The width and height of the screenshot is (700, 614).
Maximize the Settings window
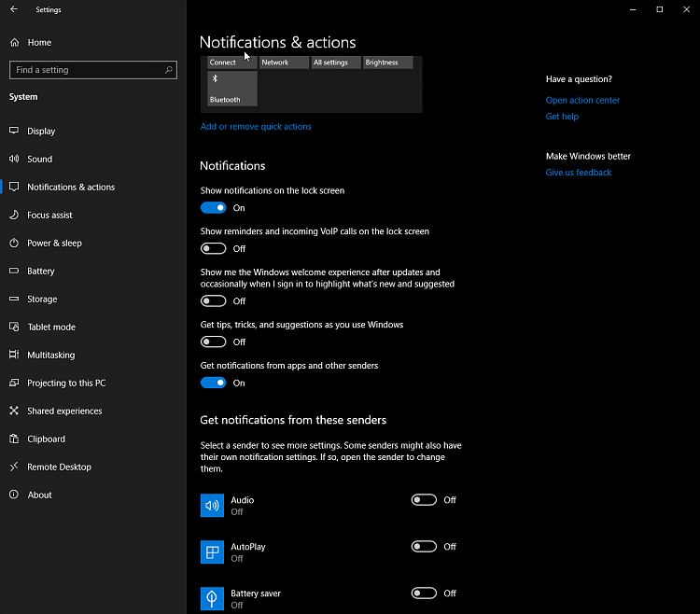[659, 9]
